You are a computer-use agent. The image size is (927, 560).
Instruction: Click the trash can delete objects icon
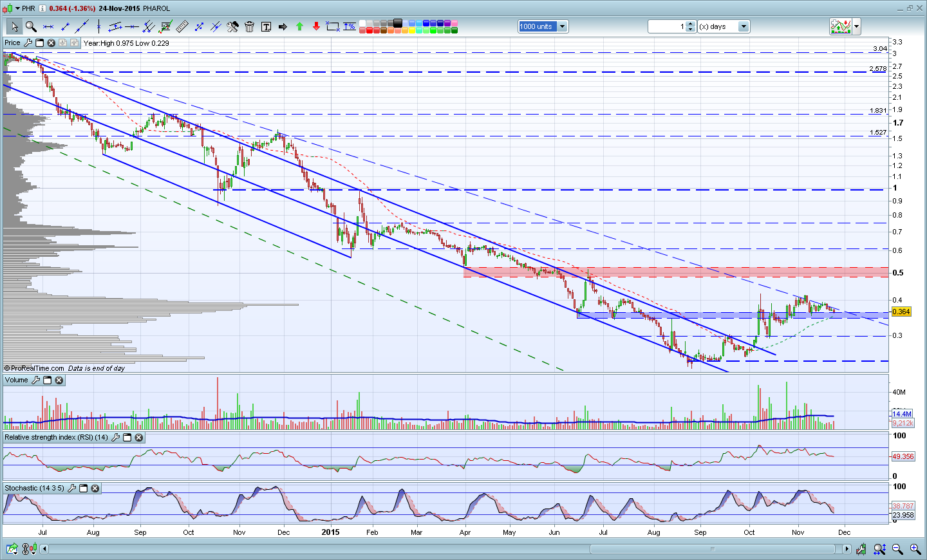[249, 26]
